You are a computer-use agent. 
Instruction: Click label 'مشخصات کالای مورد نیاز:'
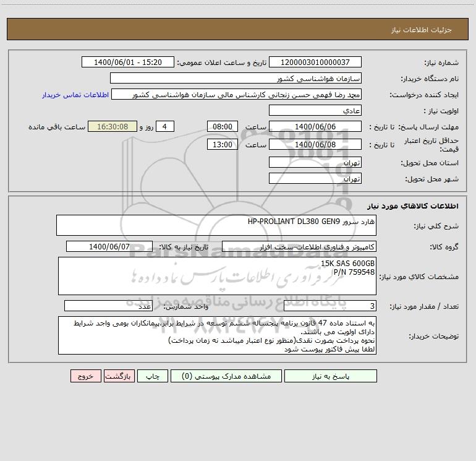(x=420, y=277)
